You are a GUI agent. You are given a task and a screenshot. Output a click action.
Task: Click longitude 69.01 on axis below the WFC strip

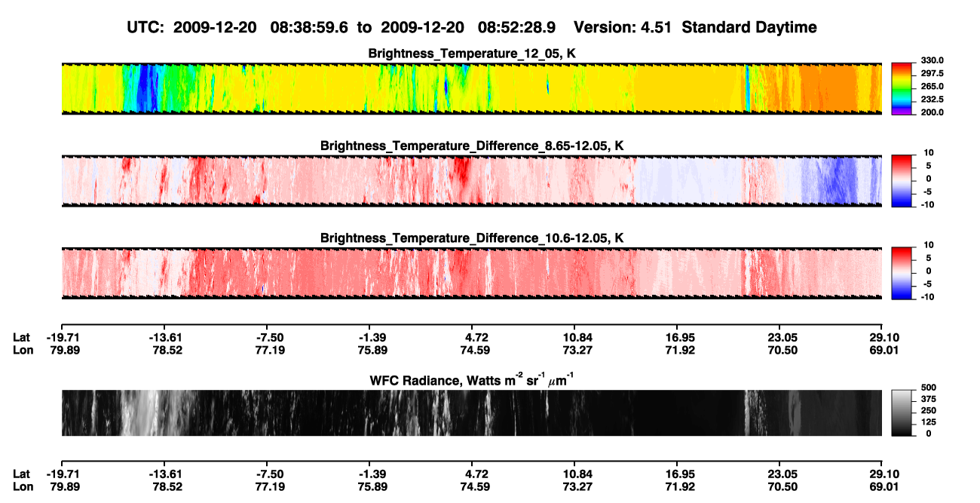coord(881,486)
